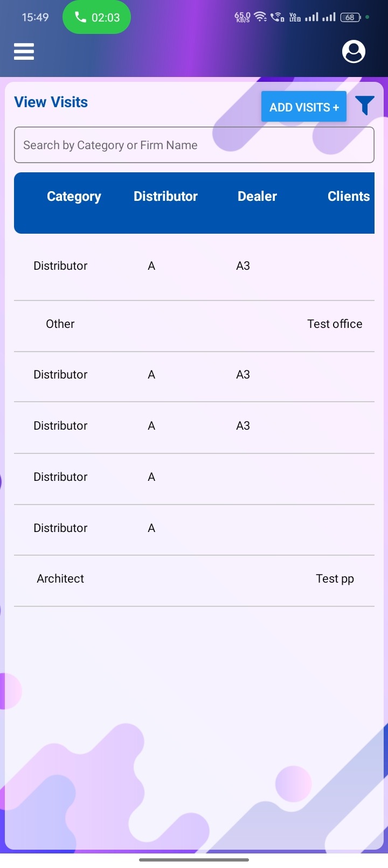Image resolution: width=388 pixels, height=868 pixels.
Task: Tap the Clients column header
Action: tap(348, 197)
